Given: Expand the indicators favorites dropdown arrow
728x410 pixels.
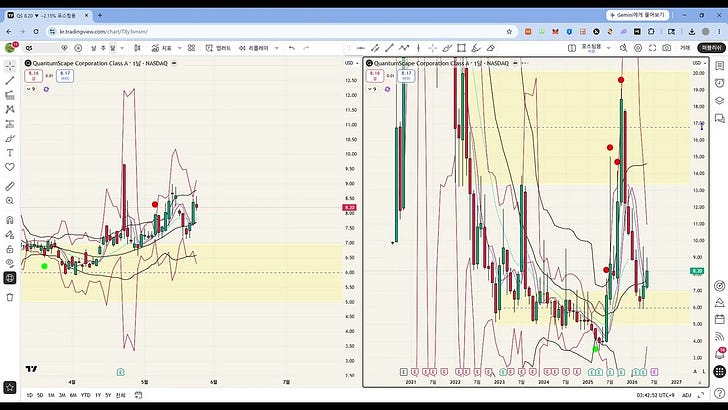Looking at the screenshot, I should pos(180,48).
